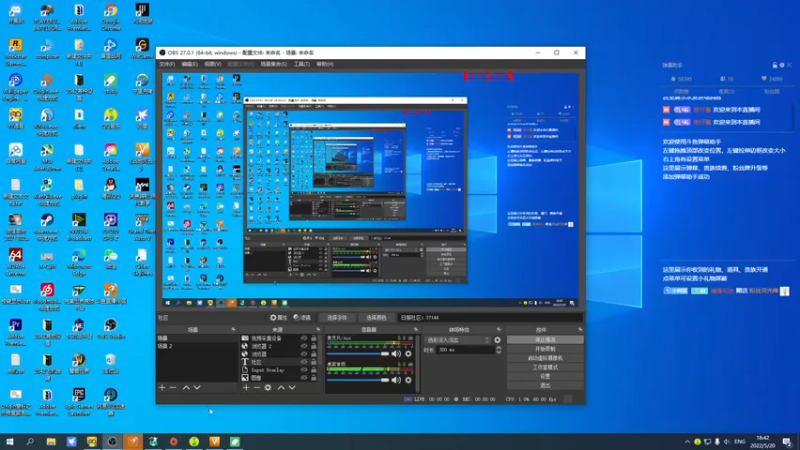Lock the 社区 text source
This screenshot has height=450, width=800.
click(314, 362)
